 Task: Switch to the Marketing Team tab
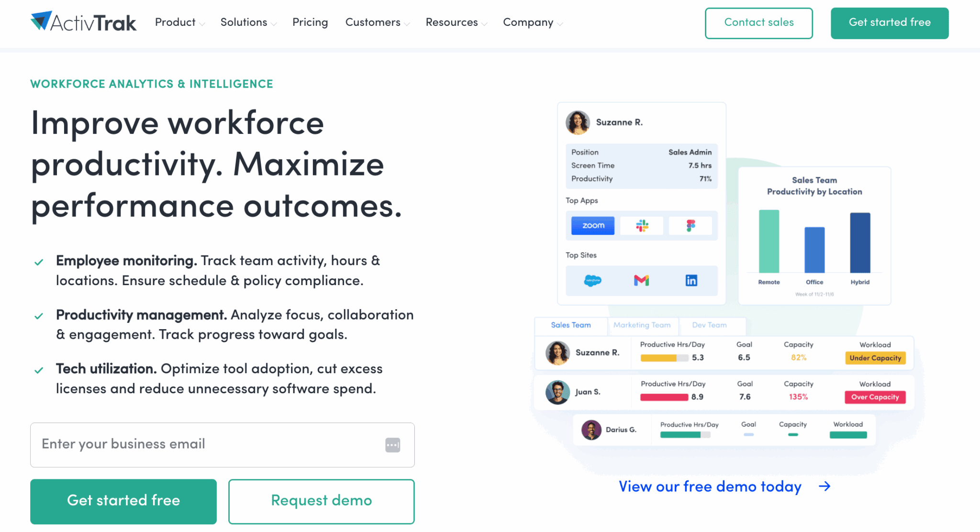[642, 326]
